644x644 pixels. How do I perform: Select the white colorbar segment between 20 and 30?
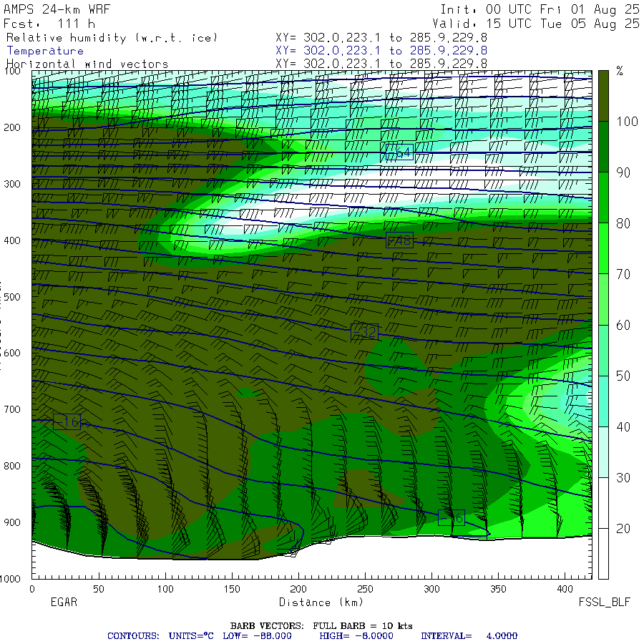coord(603,503)
